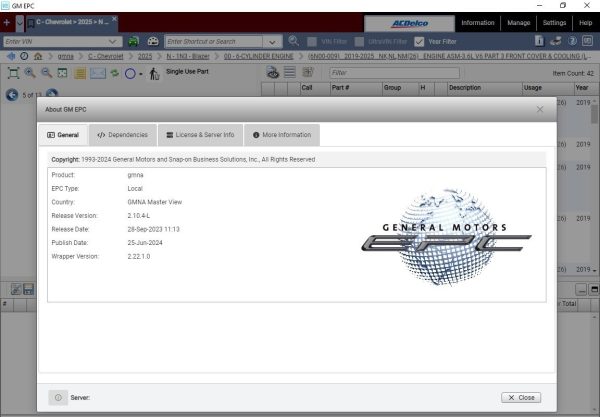
Task: Click the printer preview eye icon
Action: [x=273, y=72]
